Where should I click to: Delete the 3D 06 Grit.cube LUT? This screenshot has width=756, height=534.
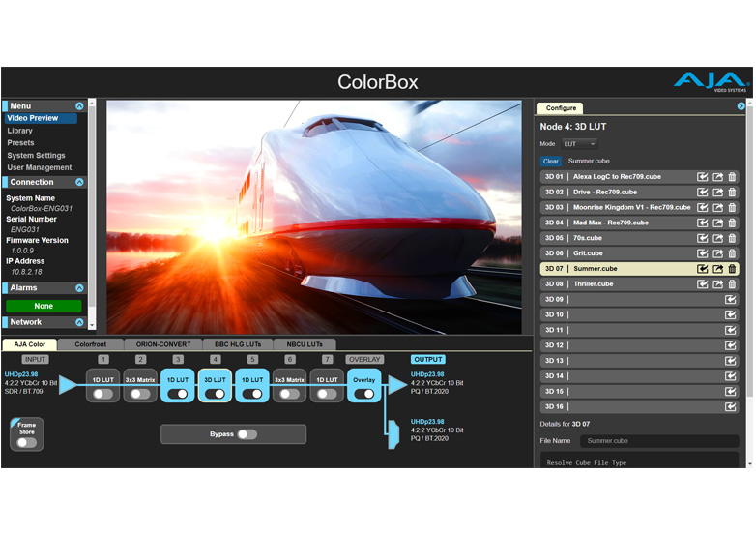click(x=732, y=253)
